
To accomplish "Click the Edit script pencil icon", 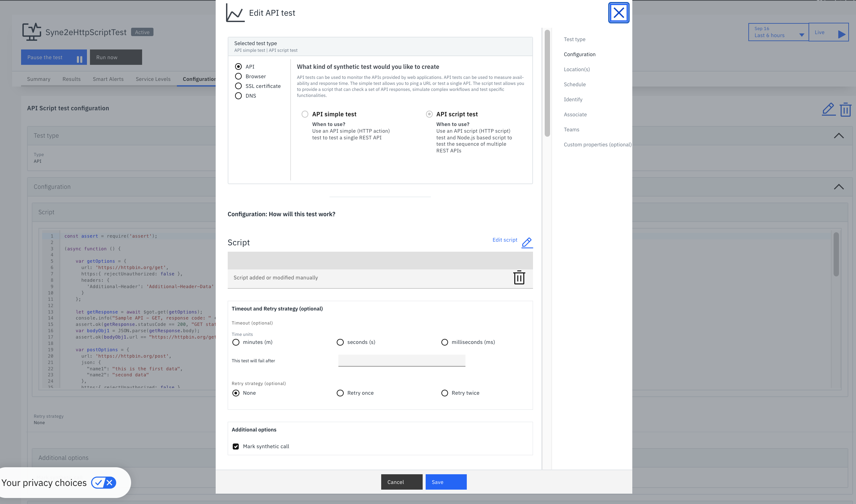I will pyautogui.click(x=527, y=243).
